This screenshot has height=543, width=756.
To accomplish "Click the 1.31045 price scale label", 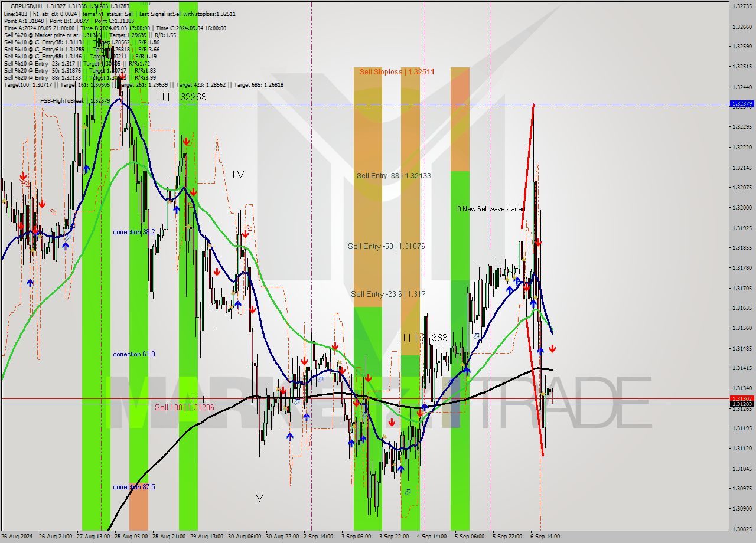I will [742, 469].
